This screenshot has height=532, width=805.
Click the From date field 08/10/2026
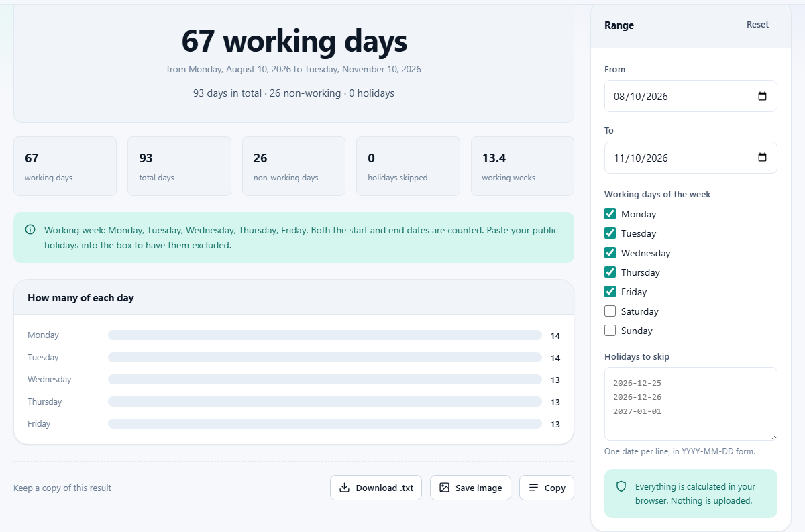click(x=691, y=96)
